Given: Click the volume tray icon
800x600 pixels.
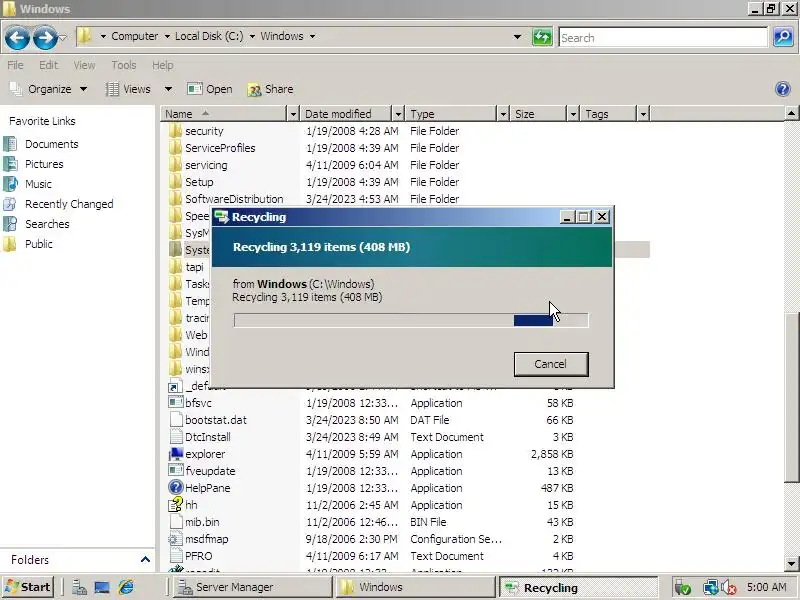Looking at the screenshot, I should click(729, 588).
